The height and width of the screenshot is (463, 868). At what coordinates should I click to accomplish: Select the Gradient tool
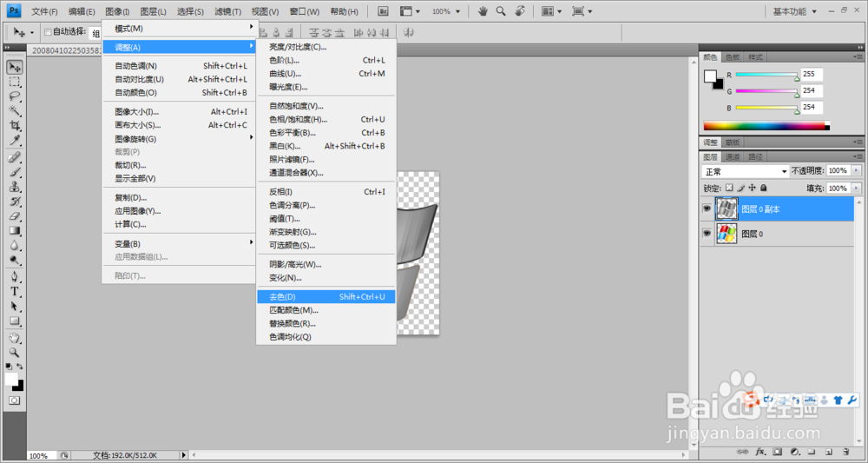tap(15, 230)
